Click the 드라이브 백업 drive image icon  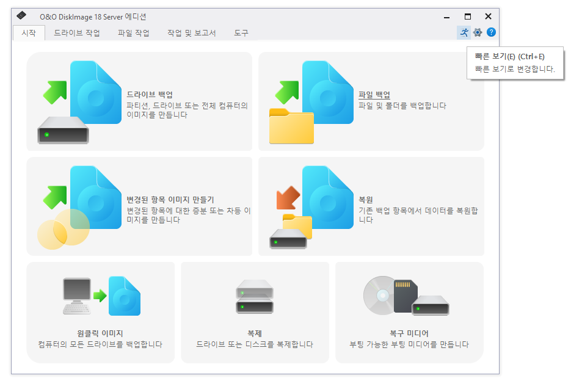pyautogui.click(x=79, y=102)
